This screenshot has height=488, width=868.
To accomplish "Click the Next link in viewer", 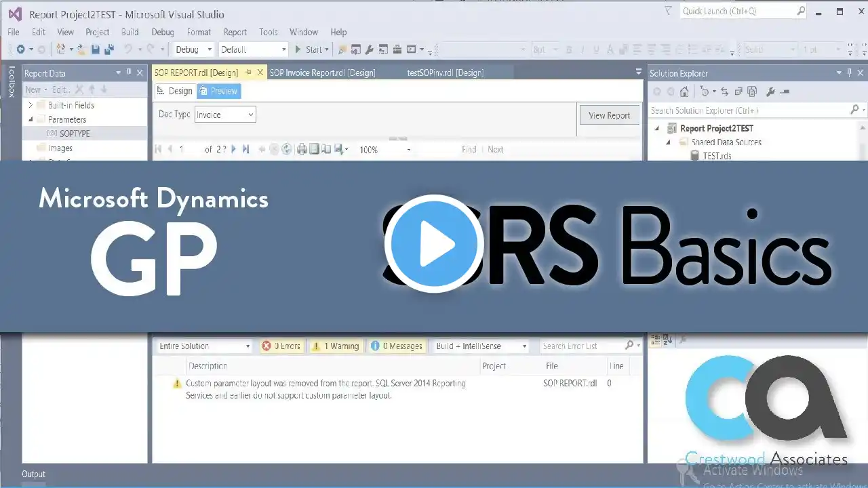I will (x=496, y=149).
